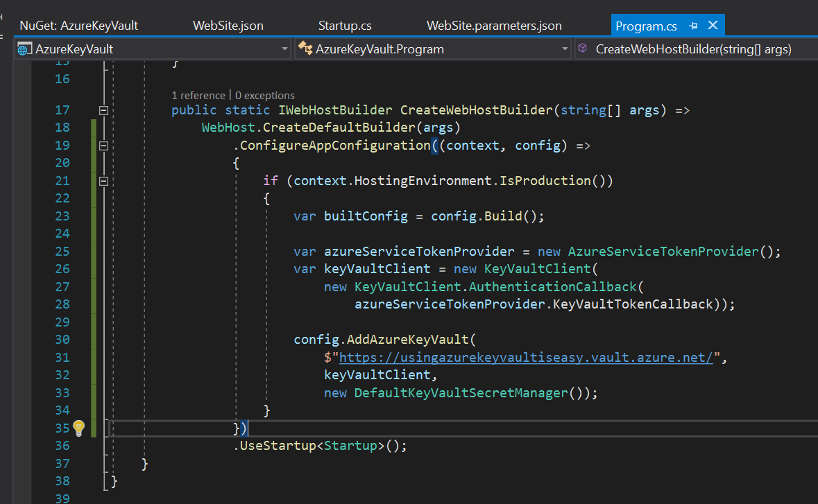Switch to the WebSite.json tab
Image resolution: width=818 pixels, height=504 pixels.
tap(228, 26)
